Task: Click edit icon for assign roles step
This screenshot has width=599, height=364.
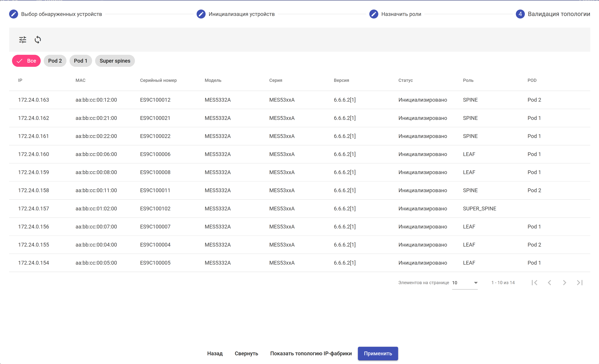Action: pyautogui.click(x=374, y=14)
